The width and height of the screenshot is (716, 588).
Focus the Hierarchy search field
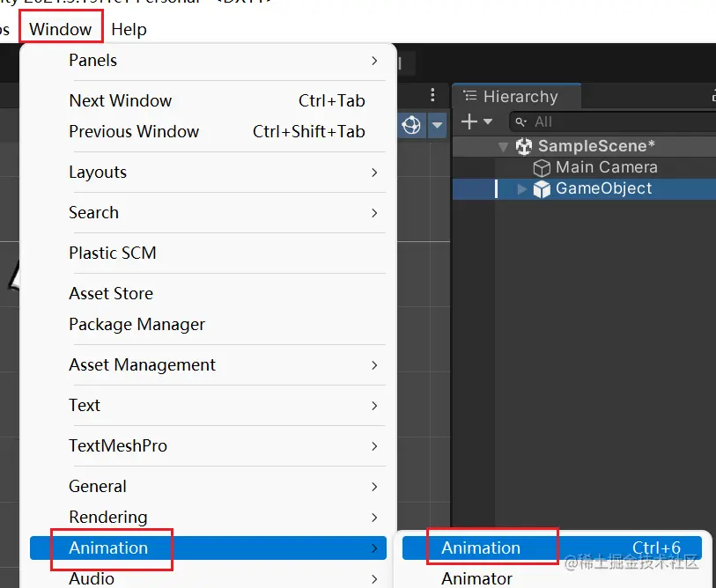(x=616, y=121)
